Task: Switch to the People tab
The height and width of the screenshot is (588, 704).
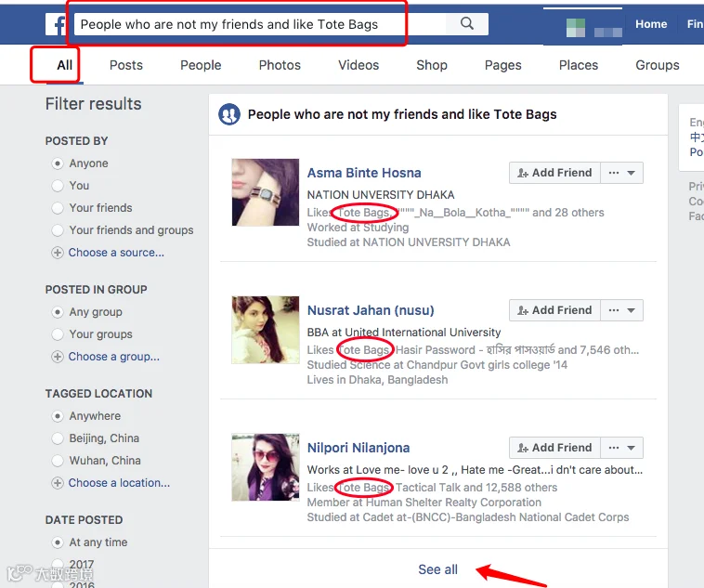Action: [201, 65]
